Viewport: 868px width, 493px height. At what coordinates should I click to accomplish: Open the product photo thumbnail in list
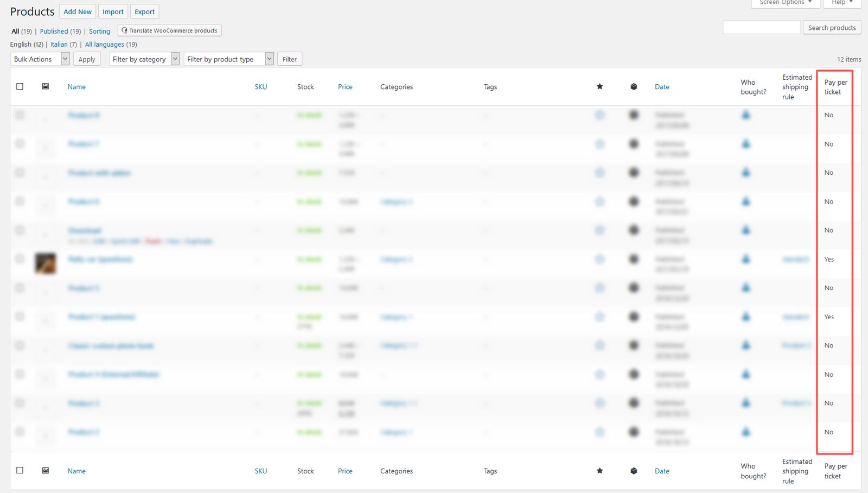click(x=46, y=263)
